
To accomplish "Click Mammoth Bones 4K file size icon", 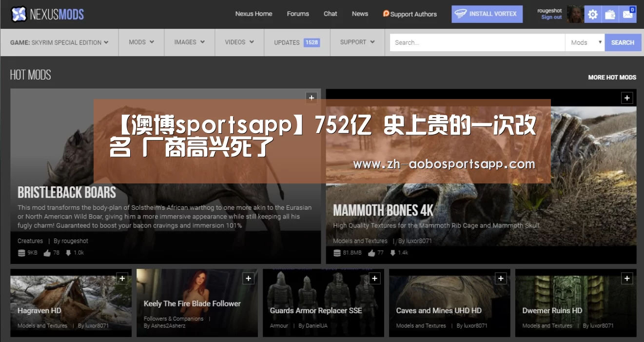I will 337,253.
